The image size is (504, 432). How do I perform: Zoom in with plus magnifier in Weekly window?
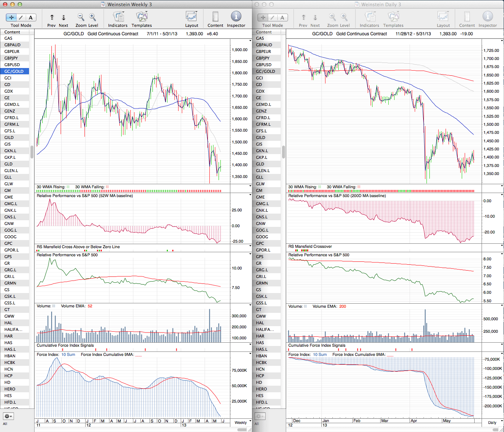(93, 17)
